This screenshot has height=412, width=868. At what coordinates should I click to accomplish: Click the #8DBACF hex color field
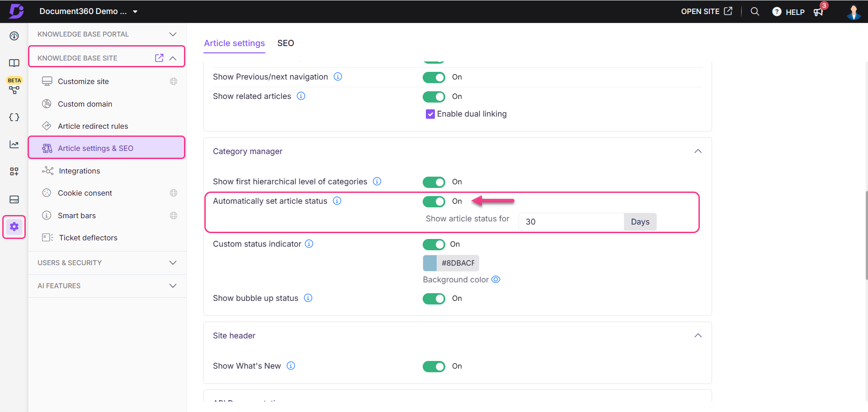(458, 263)
